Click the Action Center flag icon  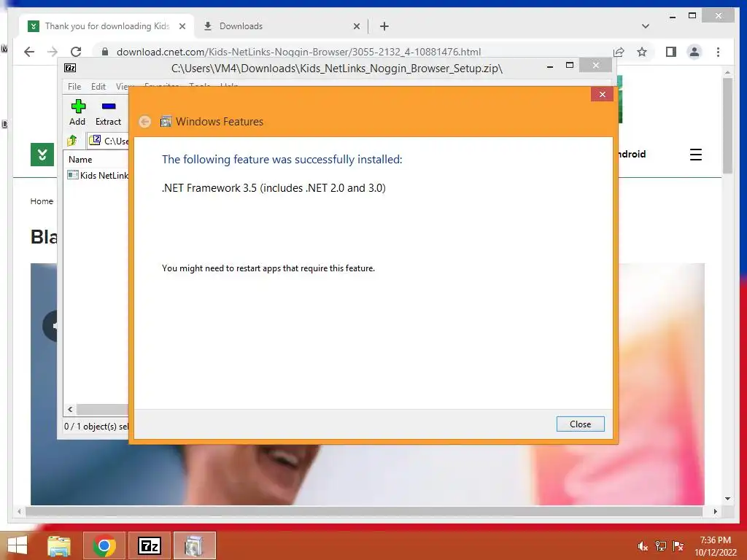pos(678,546)
